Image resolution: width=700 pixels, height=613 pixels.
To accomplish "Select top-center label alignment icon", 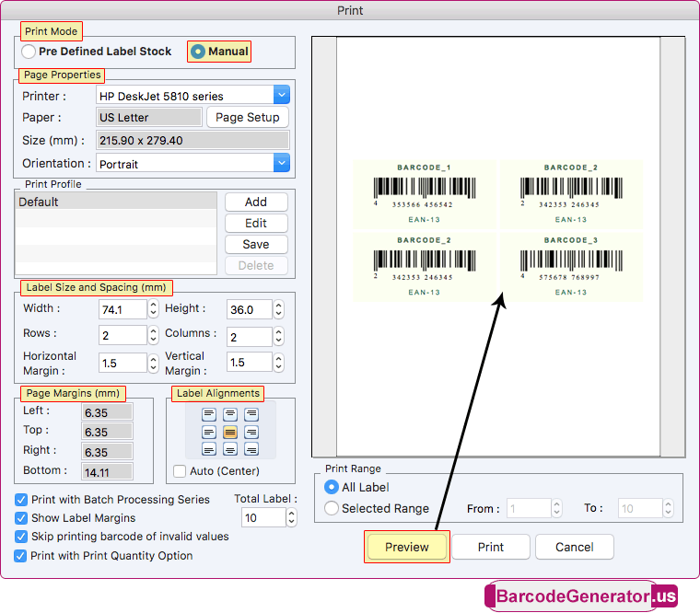I will click(x=230, y=414).
